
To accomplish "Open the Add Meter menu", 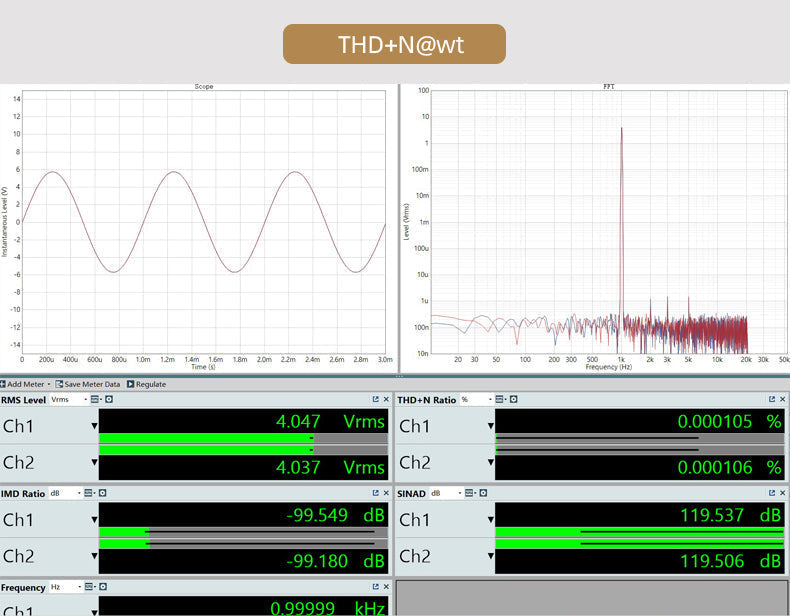I will (x=24, y=384).
